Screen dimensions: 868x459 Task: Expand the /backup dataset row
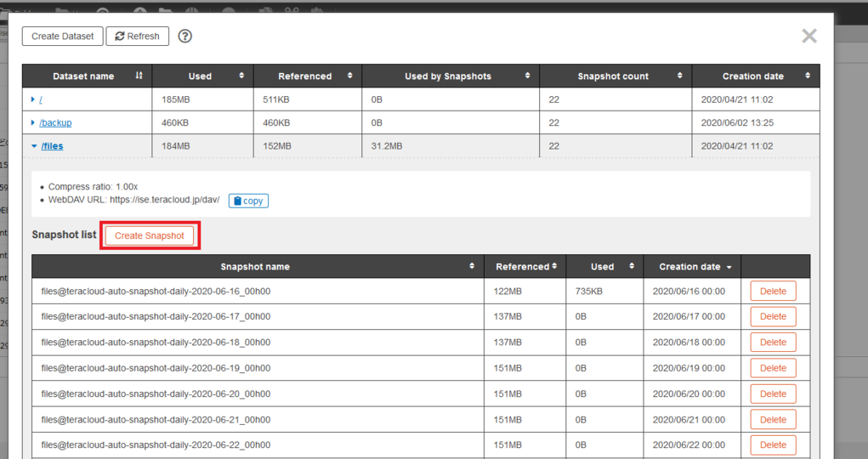click(33, 123)
